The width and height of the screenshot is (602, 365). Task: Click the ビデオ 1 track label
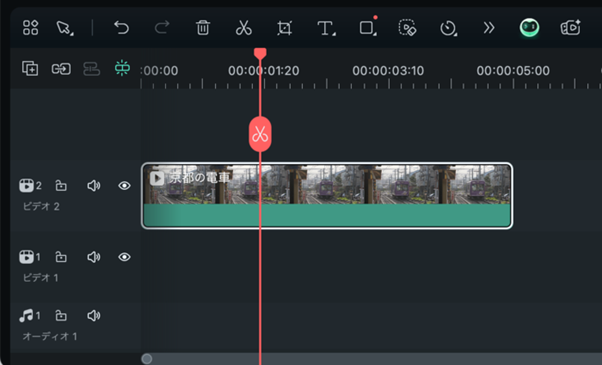click(x=40, y=277)
